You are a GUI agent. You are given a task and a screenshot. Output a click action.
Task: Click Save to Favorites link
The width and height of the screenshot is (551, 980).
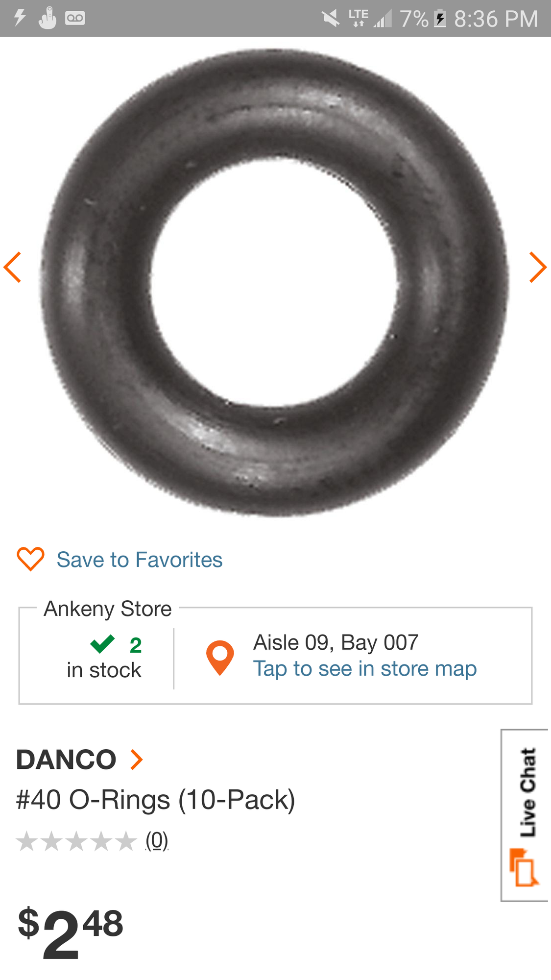(140, 560)
